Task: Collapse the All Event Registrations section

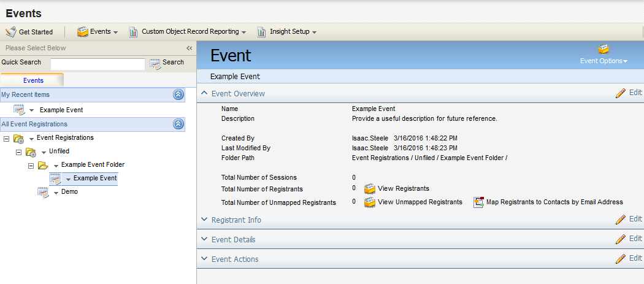Action: 178,124
